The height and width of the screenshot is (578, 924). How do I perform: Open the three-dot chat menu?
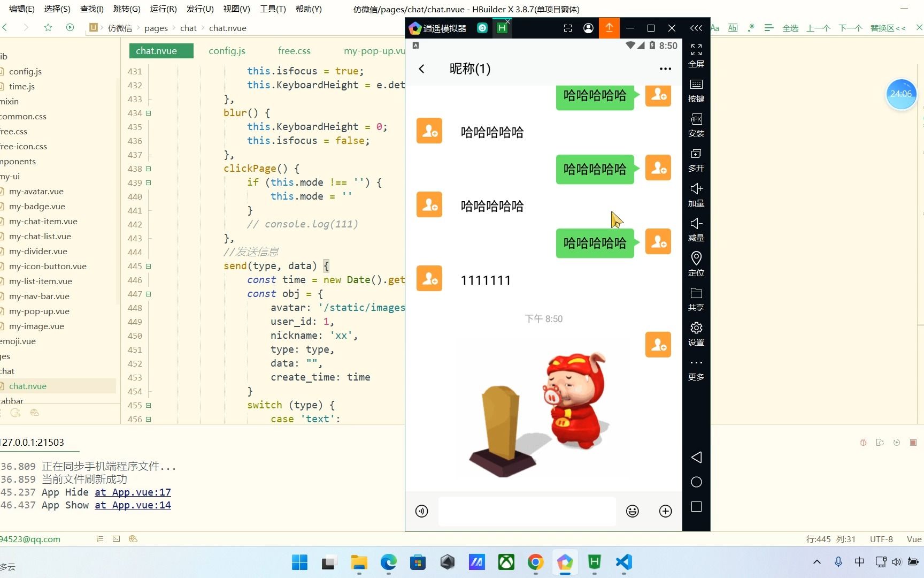click(x=665, y=69)
